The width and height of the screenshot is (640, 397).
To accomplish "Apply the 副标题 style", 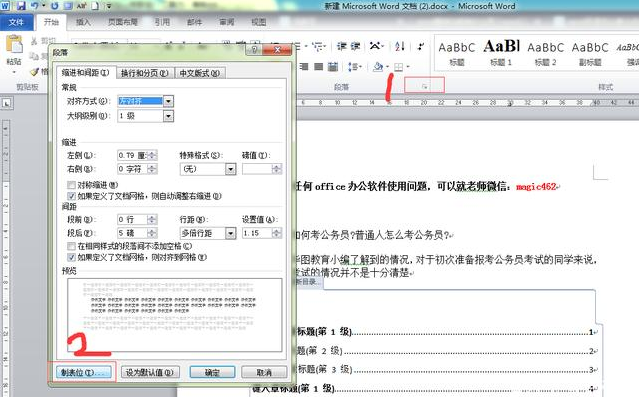I will point(590,53).
